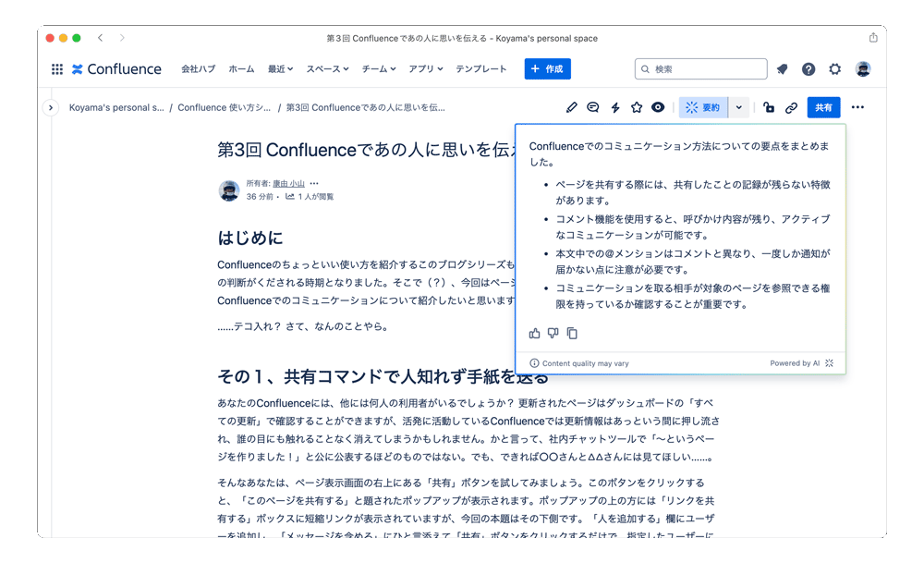Give the summary a thumbs down
Viewport: 924px width, 587px height.
pos(553,334)
